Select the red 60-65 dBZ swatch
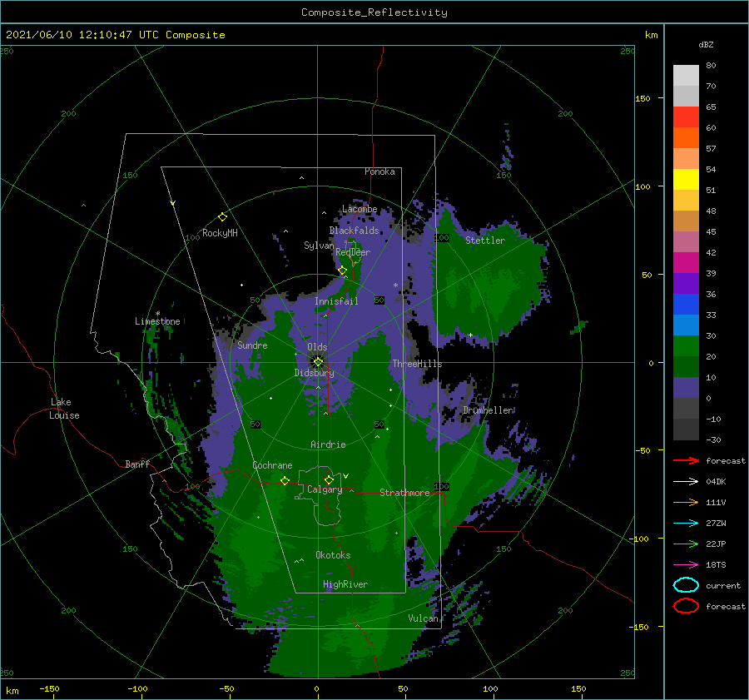The image size is (749, 700). click(x=686, y=117)
